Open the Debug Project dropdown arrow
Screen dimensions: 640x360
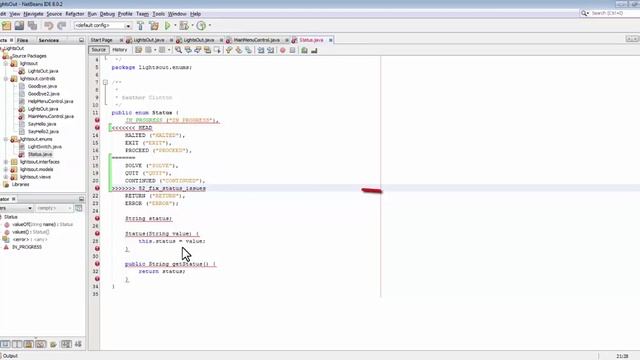pyautogui.click(x=192, y=26)
